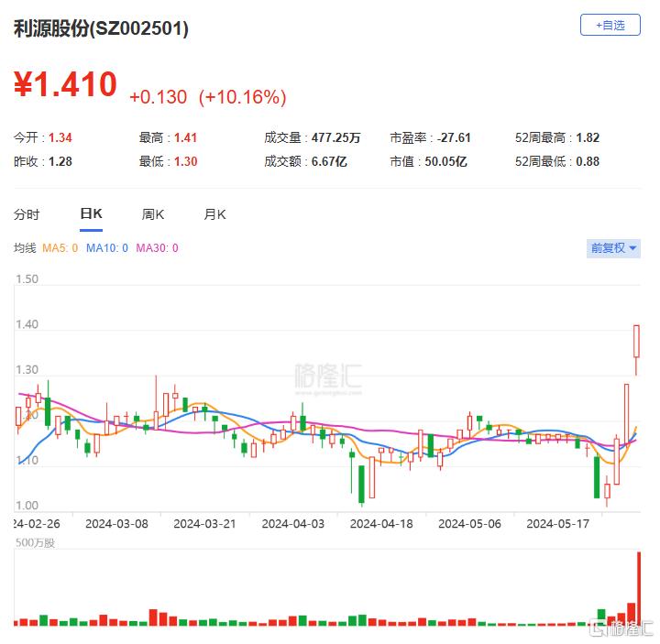Click the 500万股 volume axis label
Viewport: 660px width, 644px height.
pos(36,542)
